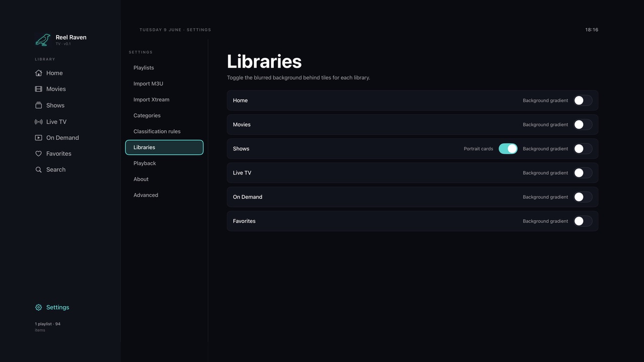Viewport: 644px width, 362px height.
Task: Open On Demand from sidebar
Action: (62, 138)
